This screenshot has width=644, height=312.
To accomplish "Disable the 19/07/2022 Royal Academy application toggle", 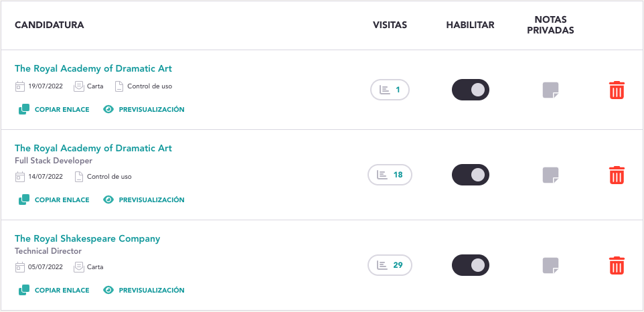I will pyautogui.click(x=471, y=90).
